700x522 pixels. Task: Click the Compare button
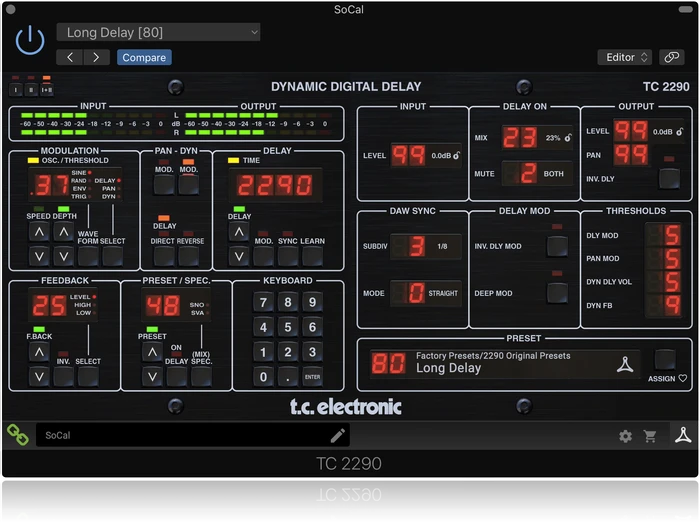144,58
